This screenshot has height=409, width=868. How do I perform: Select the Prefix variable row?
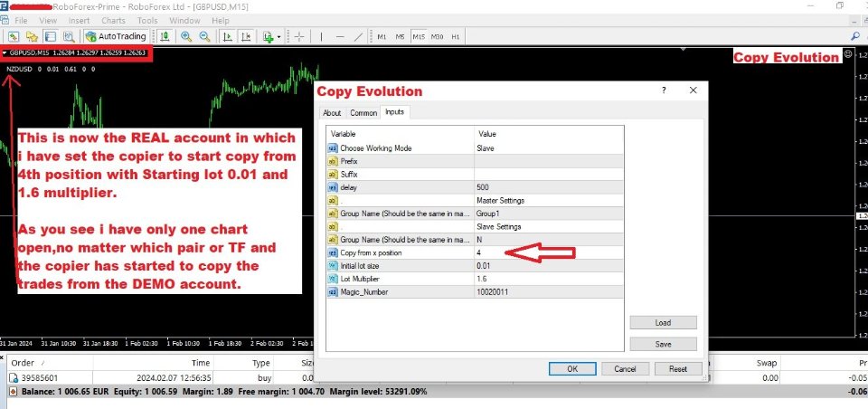[x=475, y=161]
